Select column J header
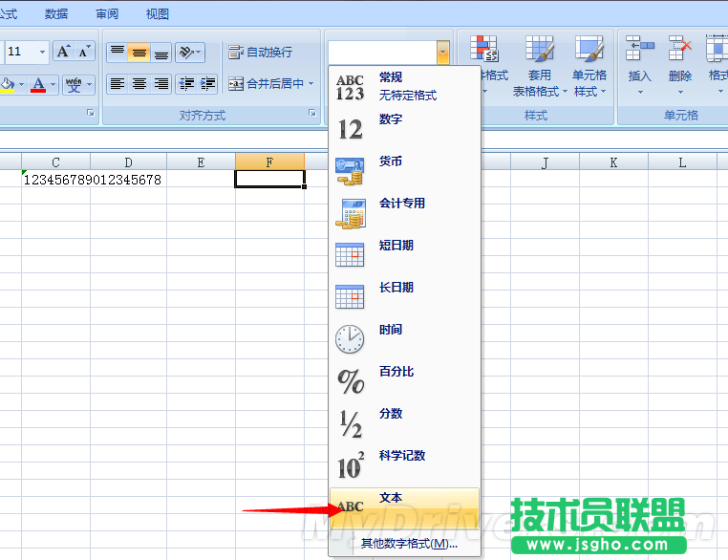This screenshot has width=728, height=560. pos(545,162)
